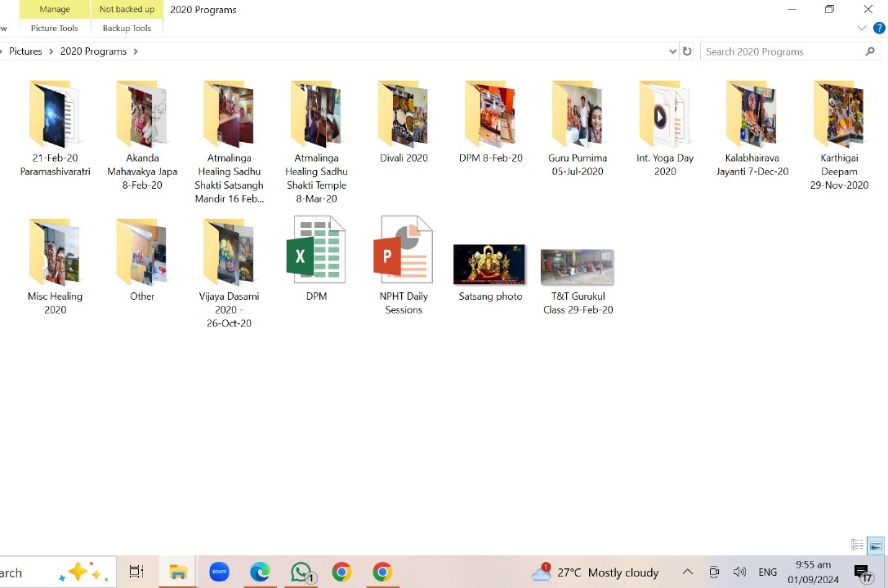This screenshot has width=888, height=588.
Task: Open the Picture Tools tab
Action: (55, 28)
